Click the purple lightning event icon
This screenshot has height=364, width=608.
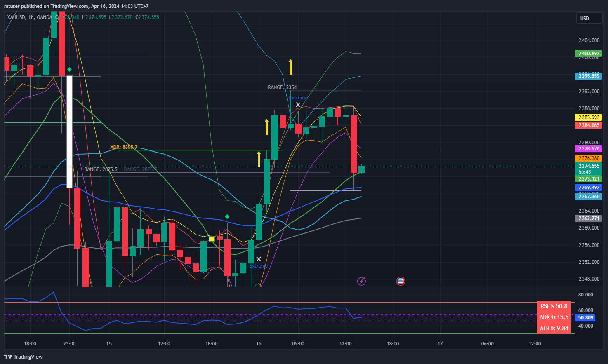click(362, 281)
